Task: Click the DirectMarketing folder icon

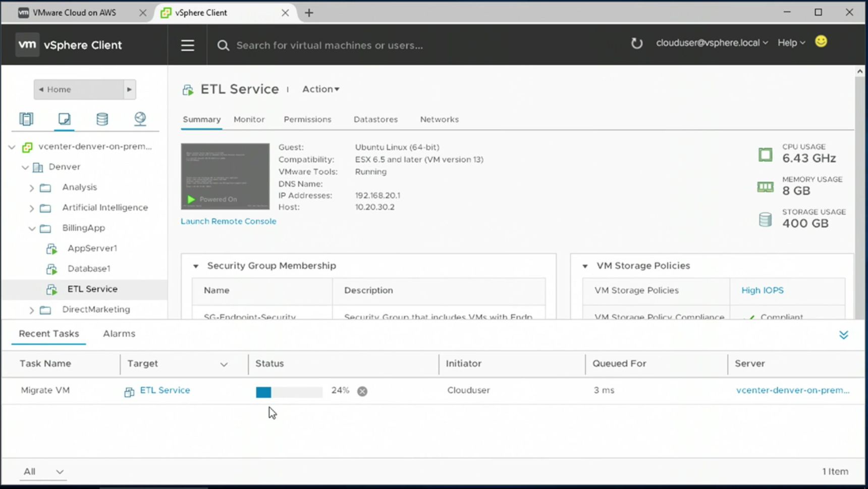Action: click(x=45, y=310)
